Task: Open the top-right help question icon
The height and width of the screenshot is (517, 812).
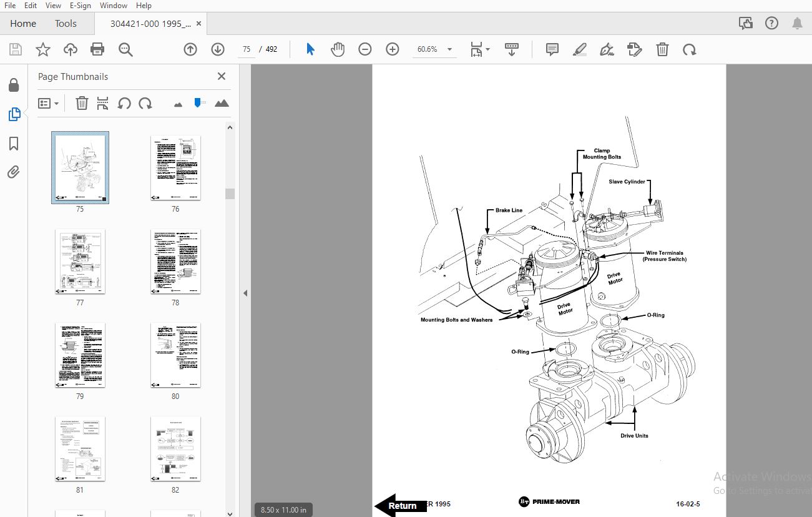Action: pos(771,24)
